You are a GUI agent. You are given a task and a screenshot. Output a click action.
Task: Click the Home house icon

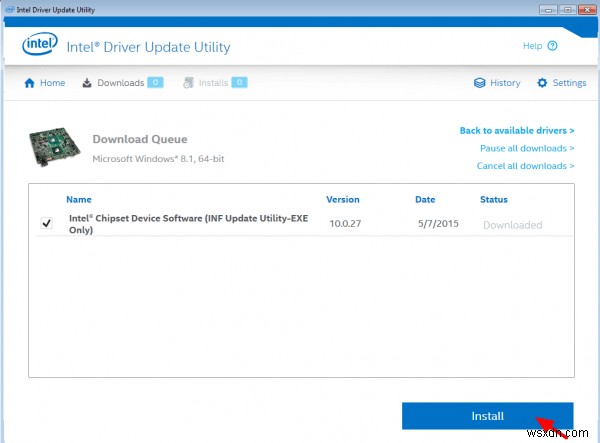[29, 83]
